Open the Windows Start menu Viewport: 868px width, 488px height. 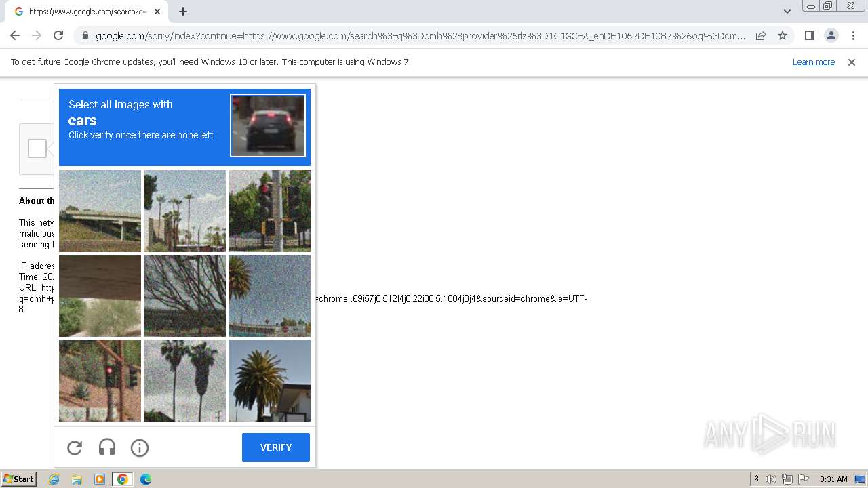point(18,479)
